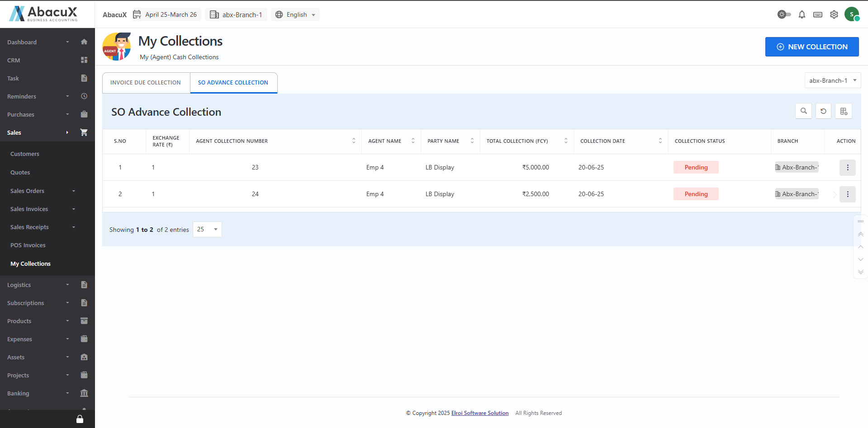
Task: Toggle the theme switch in top bar
Action: 784,14
